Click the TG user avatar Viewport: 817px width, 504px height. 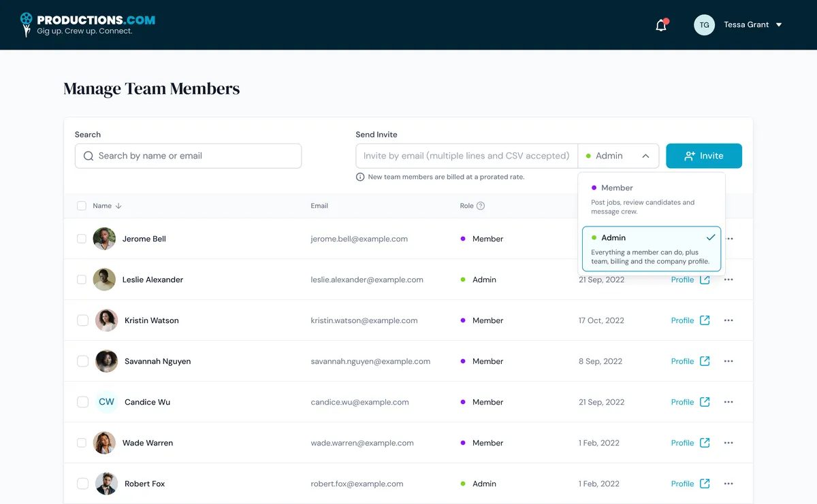[x=704, y=25]
